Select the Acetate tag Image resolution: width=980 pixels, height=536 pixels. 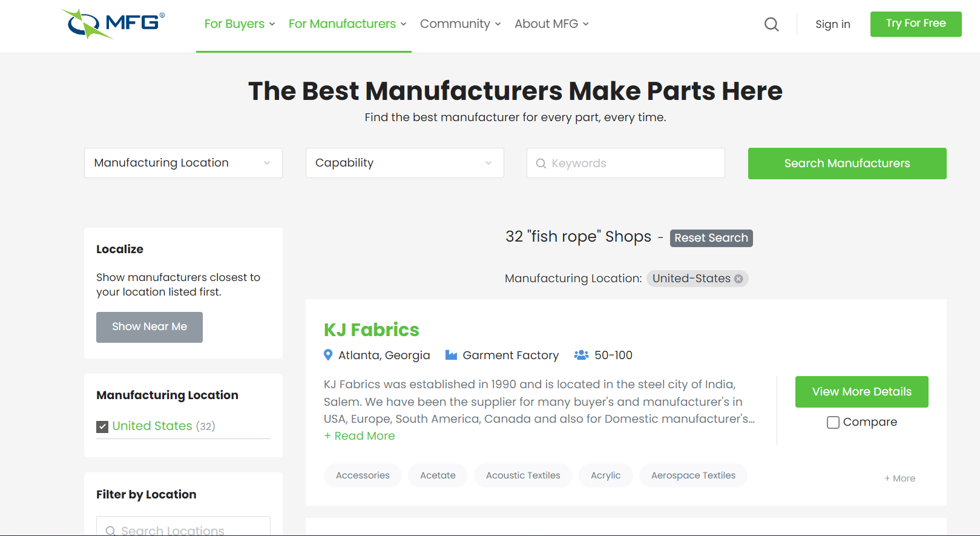tap(438, 475)
